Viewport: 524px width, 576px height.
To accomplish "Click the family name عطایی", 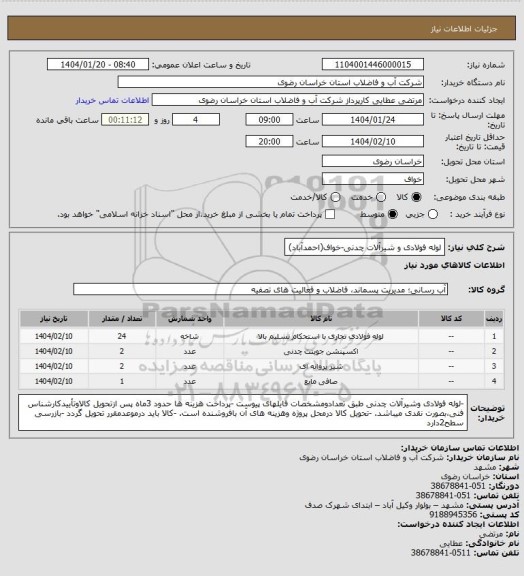I will [451, 543].
